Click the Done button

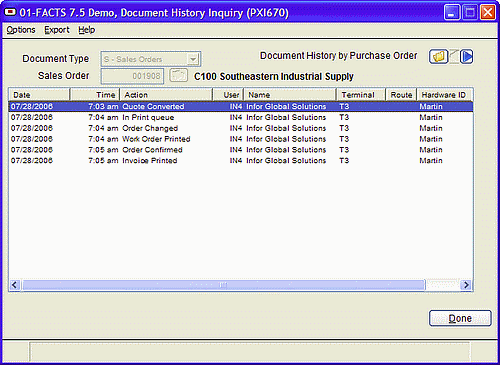coord(460,318)
